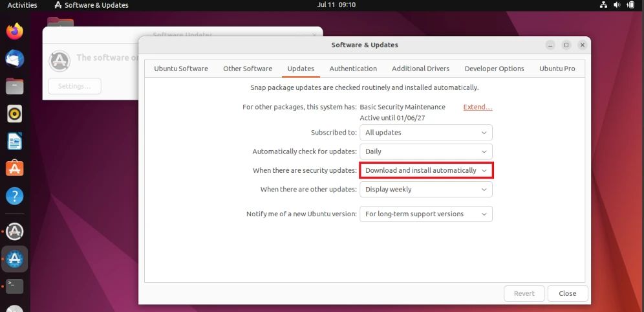Screen dimensions: 644x312
Task: Click the Snap package updates notice
Action: (x=364, y=87)
